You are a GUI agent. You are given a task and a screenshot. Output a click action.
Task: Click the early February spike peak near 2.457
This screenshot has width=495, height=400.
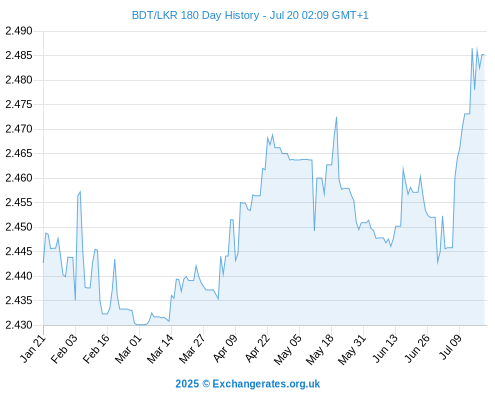point(80,192)
